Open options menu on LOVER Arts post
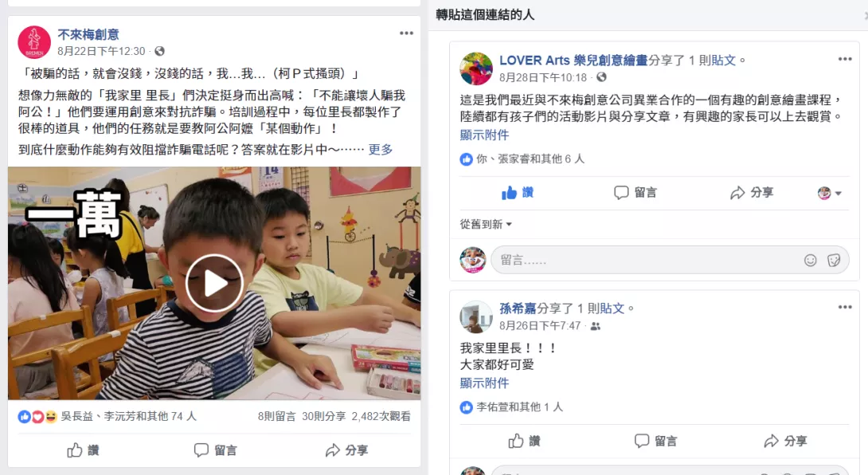The height and width of the screenshot is (475, 868). [844, 59]
